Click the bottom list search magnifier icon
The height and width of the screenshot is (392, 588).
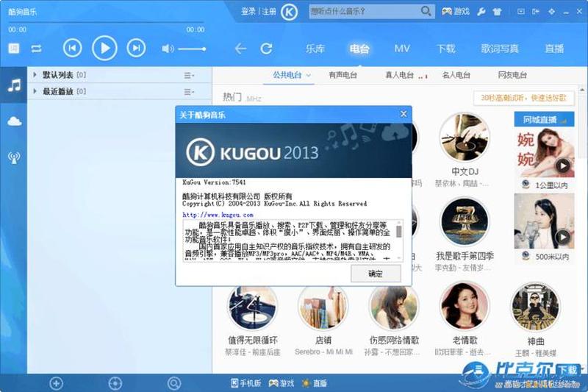click(173, 383)
